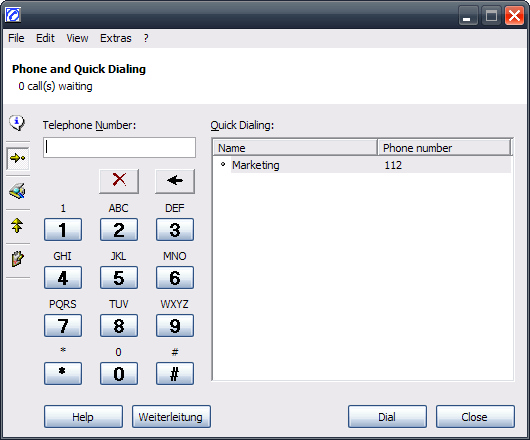Screen dimensions: 530x440
Task: Select the yellow arrow dialing sidebar icon
Action: tap(18, 158)
